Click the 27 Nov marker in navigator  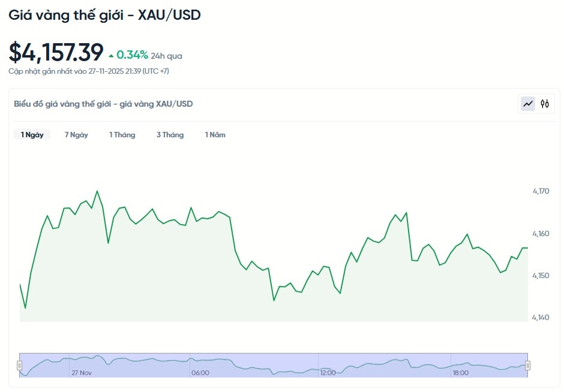tap(82, 373)
